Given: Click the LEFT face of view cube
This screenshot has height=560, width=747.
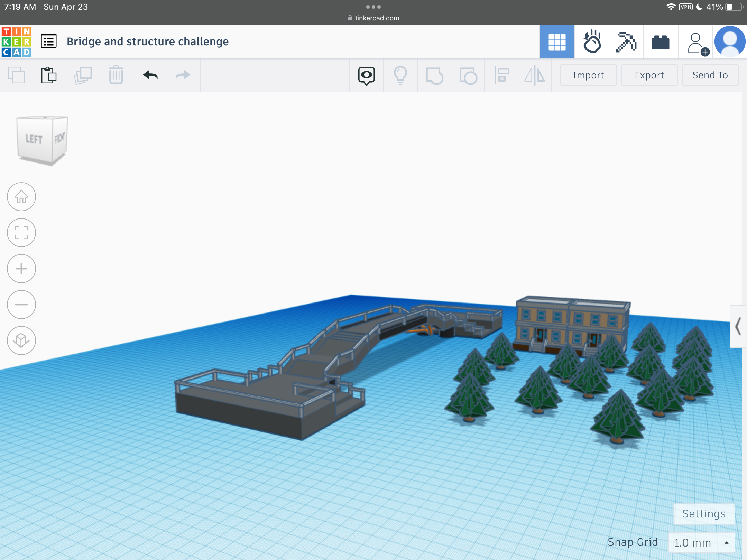Looking at the screenshot, I should (x=34, y=140).
